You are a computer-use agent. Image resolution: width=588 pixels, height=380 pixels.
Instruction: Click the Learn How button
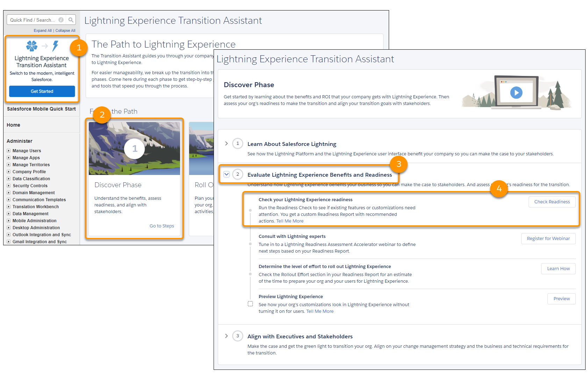559,269
